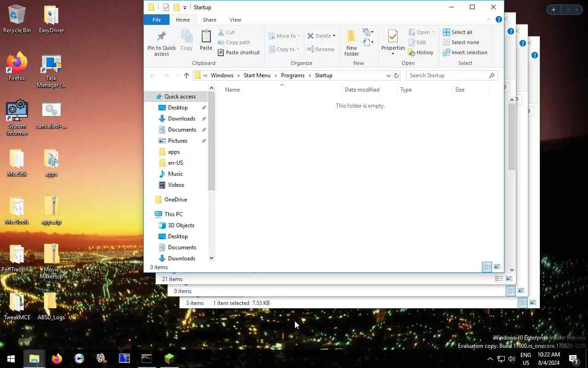Select 3D Objects under This PC

[x=181, y=225]
